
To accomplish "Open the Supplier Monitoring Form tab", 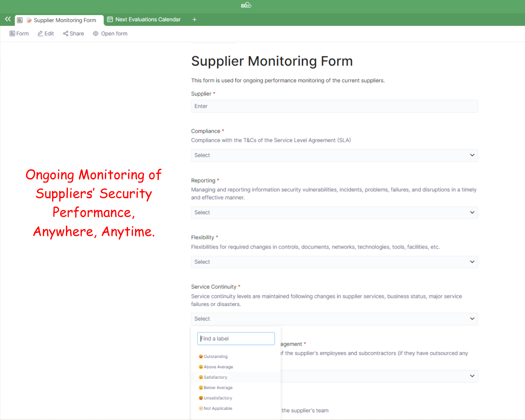I will [x=64, y=20].
